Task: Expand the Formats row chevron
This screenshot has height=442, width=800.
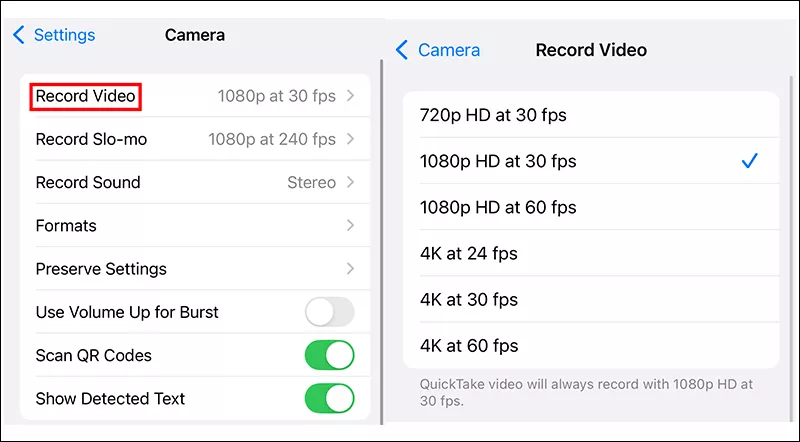Action: click(350, 226)
